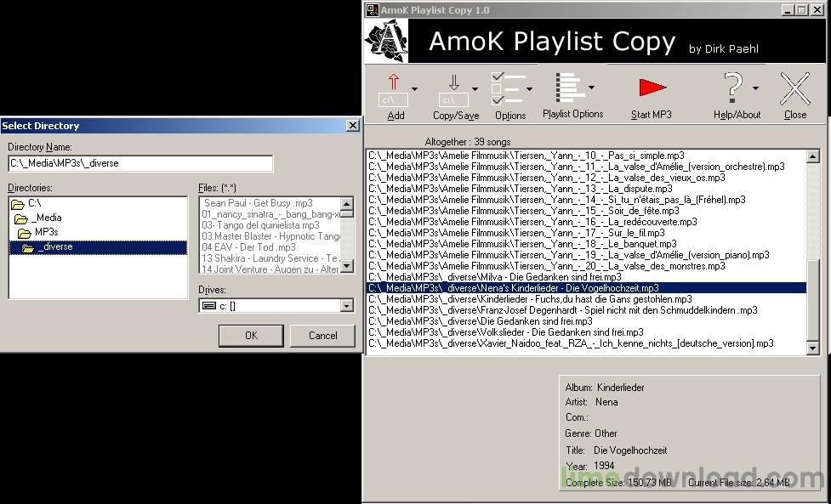The height and width of the screenshot is (504, 831).
Task: Click the Directory Name input field
Action: click(x=140, y=163)
